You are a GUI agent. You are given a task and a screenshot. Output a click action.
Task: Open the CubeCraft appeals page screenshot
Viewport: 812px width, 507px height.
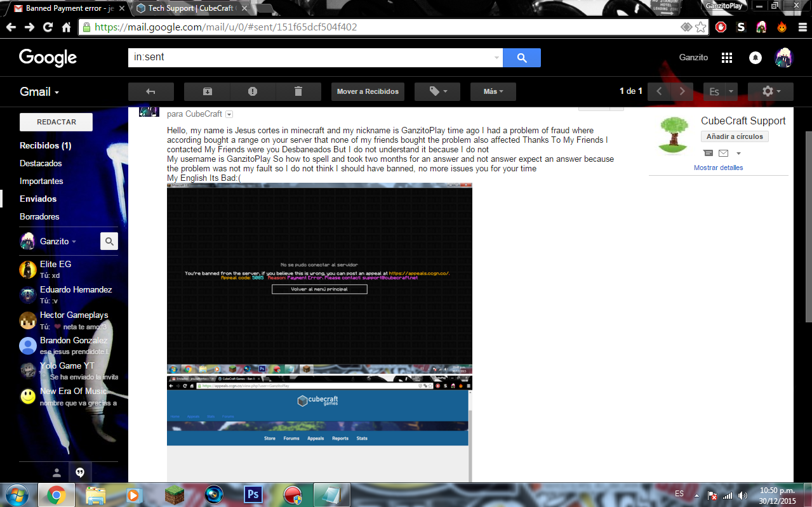(319, 429)
